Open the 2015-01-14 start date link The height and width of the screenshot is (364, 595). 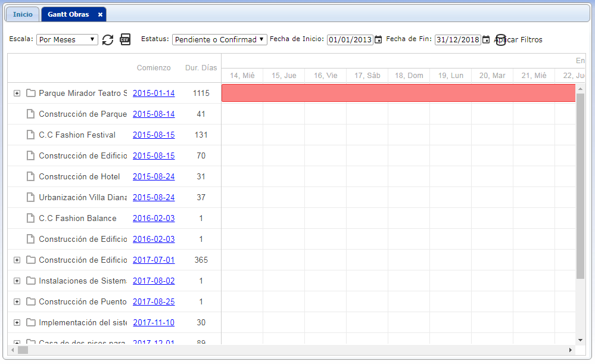point(154,93)
